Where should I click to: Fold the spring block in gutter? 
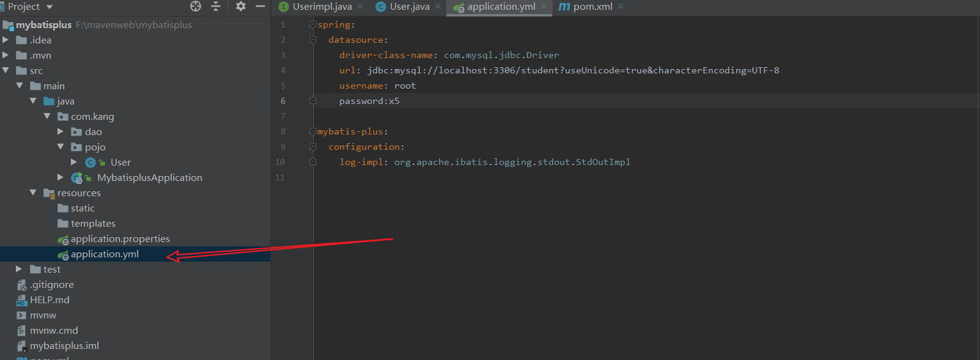click(x=312, y=24)
